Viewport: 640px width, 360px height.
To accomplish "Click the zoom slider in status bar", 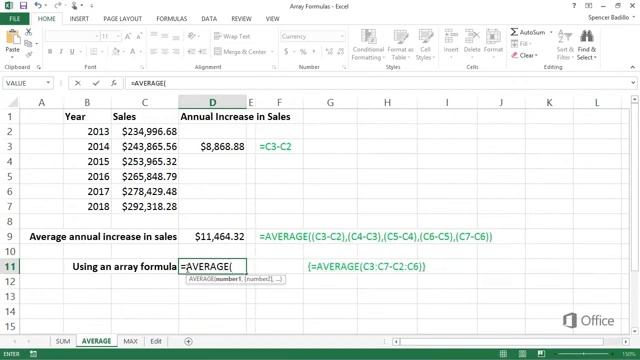I will 584,354.
